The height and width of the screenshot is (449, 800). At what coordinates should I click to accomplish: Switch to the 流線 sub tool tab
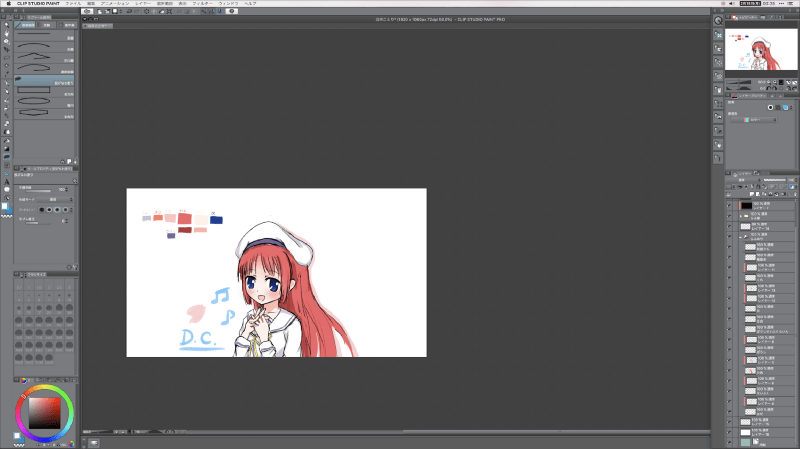(46, 25)
